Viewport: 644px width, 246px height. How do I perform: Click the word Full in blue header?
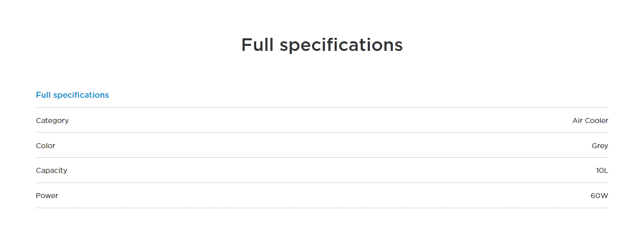pyautogui.click(x=43, y=95)
